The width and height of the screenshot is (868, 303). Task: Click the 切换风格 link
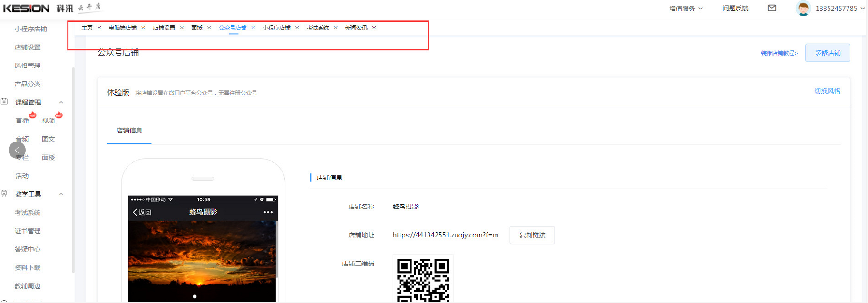827,91
